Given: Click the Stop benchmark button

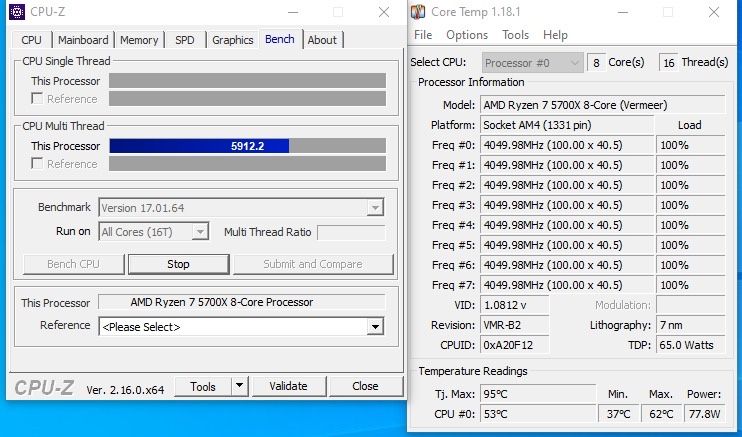Looking at the screenshot, I should click(x=178, y=264).
